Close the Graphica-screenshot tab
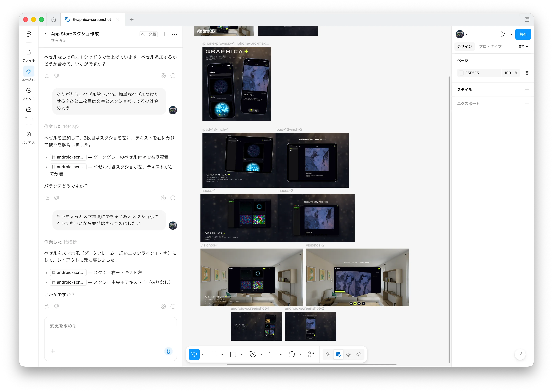 point(118,19)
